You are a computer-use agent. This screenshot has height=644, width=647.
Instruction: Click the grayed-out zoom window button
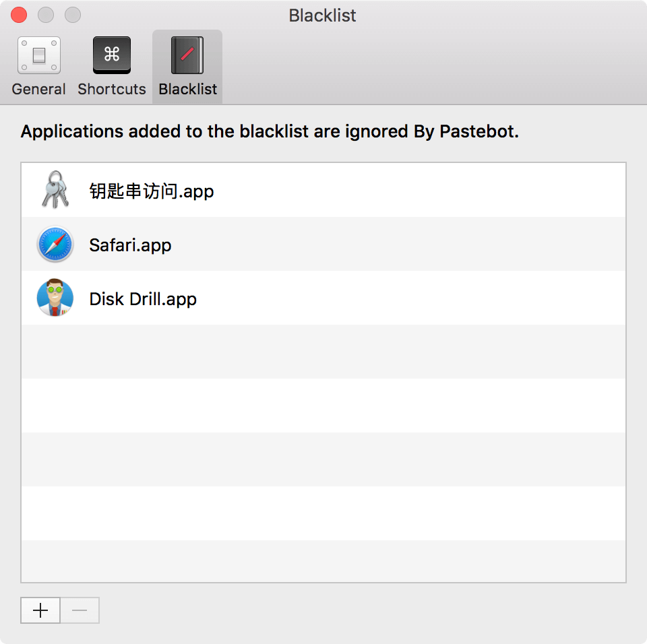point(73,15)
